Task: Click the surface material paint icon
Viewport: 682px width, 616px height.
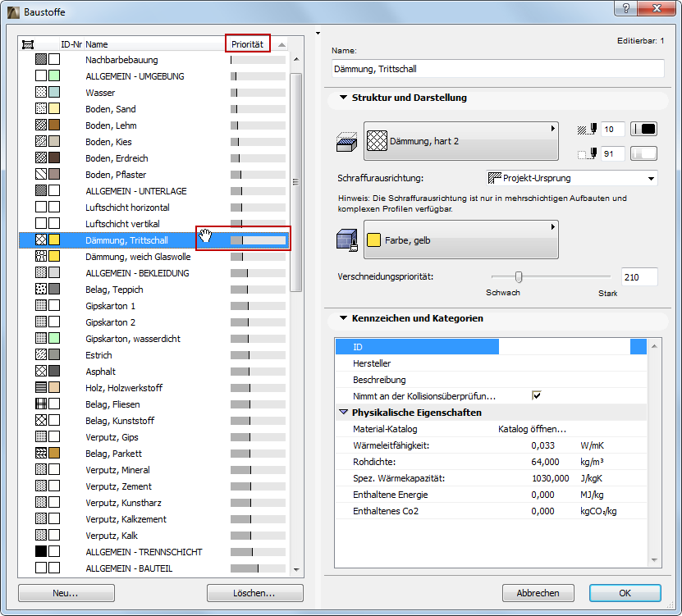Action: 347,240
